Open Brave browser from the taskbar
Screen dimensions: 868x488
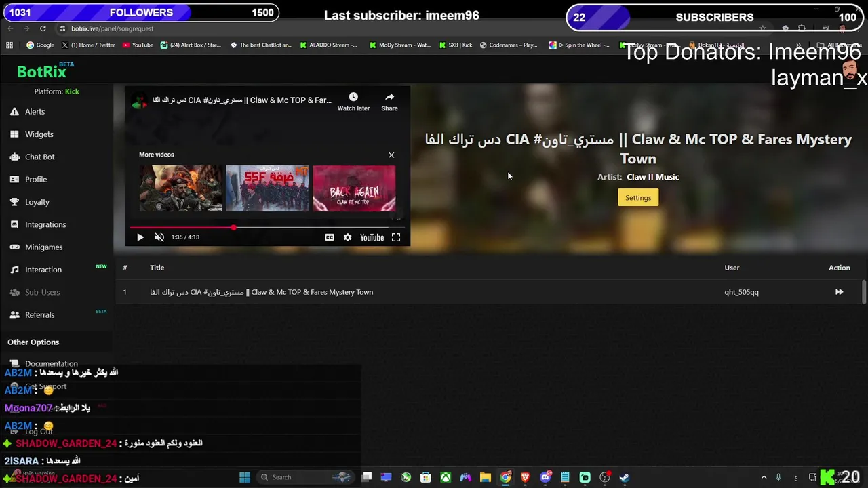tap(525, 477)
